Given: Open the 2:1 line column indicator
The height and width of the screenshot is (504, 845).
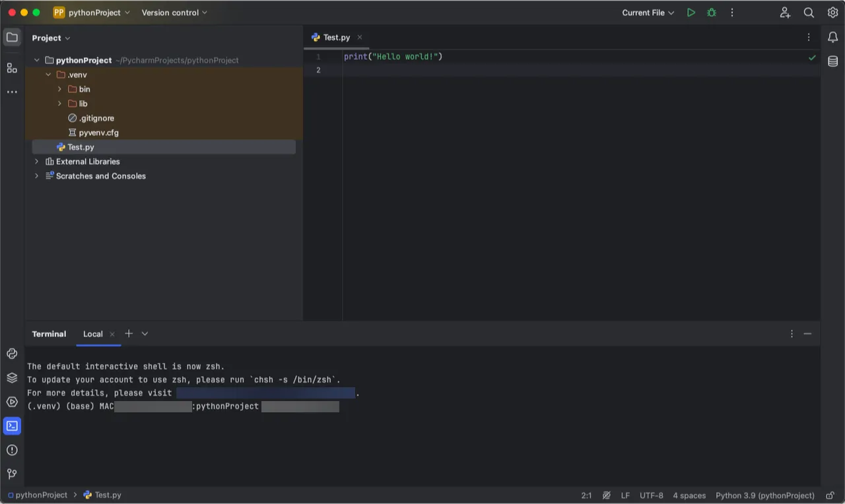Looking at the screenshot, I should [586, 495].
